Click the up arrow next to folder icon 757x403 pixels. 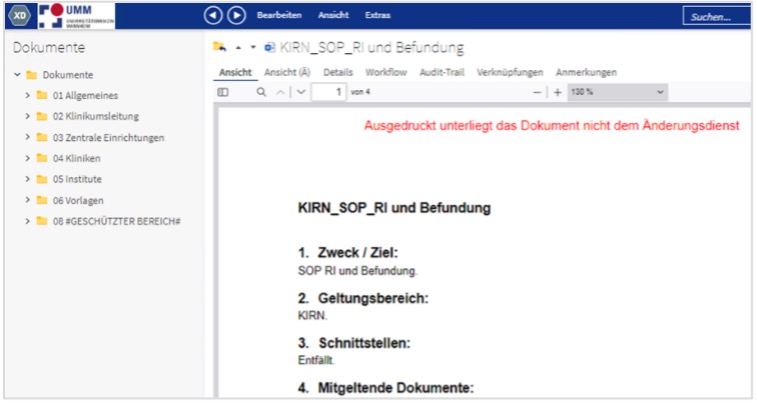point(238,48)
